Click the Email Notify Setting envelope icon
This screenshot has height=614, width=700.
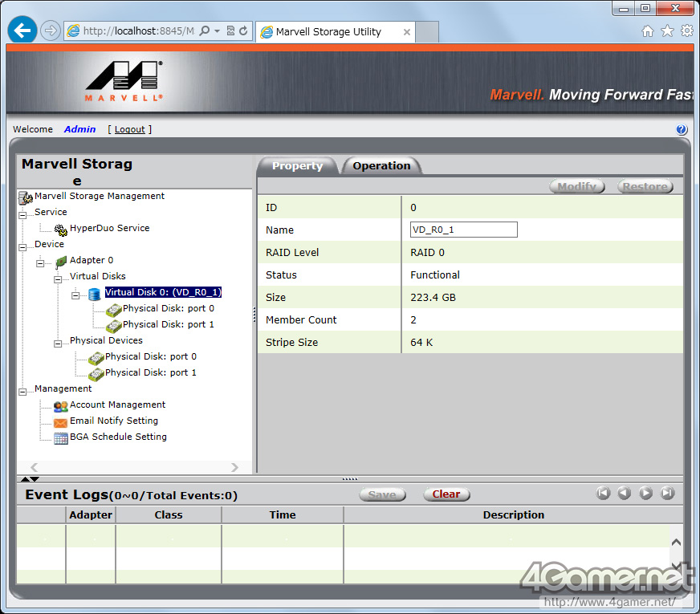61,422
